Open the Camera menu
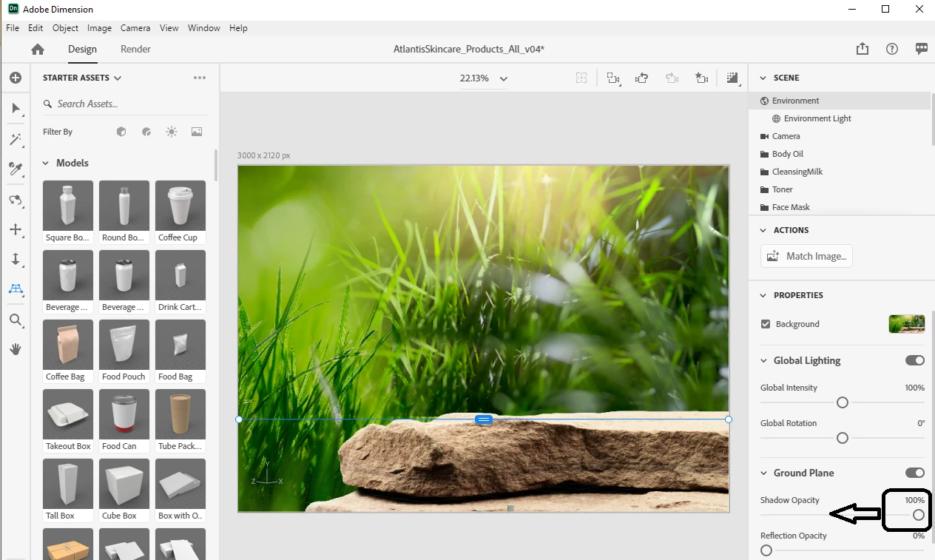This screenshot has height=560, width=935. (x=135, y=28)
